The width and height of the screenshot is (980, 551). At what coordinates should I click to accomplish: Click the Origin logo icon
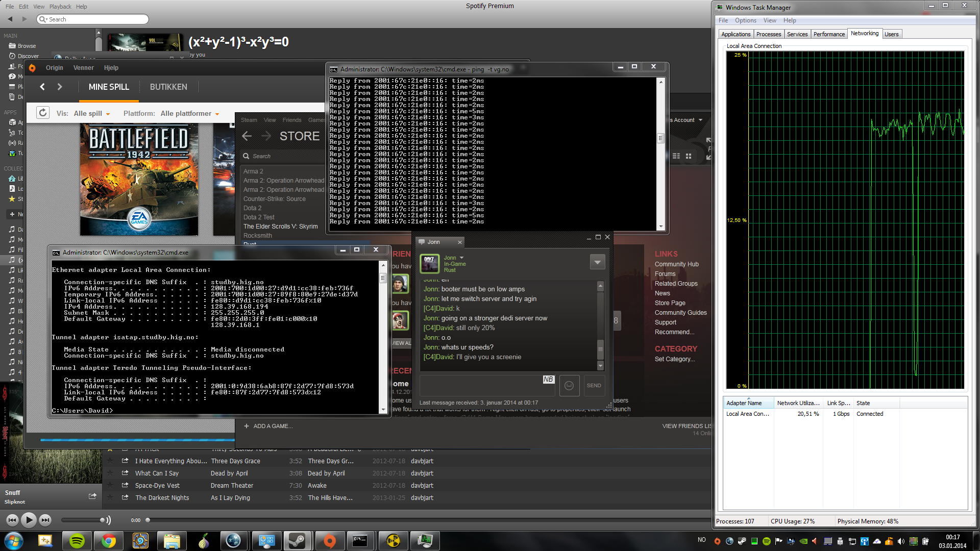[32, 68]
